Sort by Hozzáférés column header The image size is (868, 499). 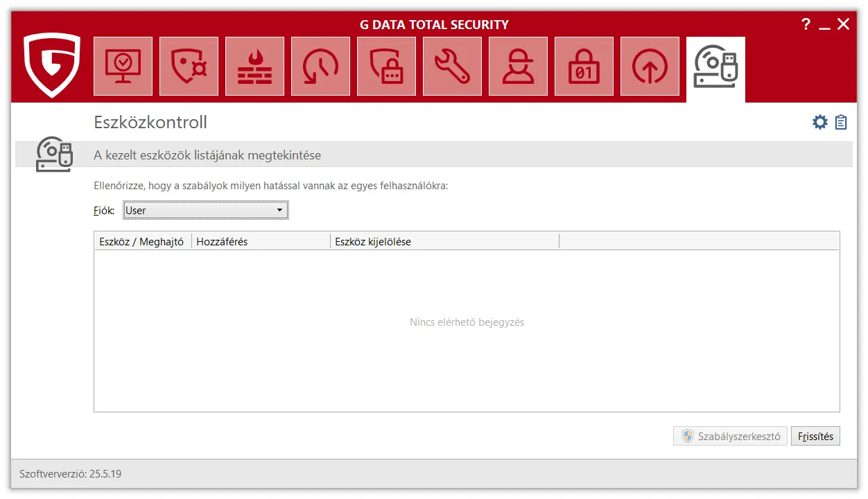261,242
